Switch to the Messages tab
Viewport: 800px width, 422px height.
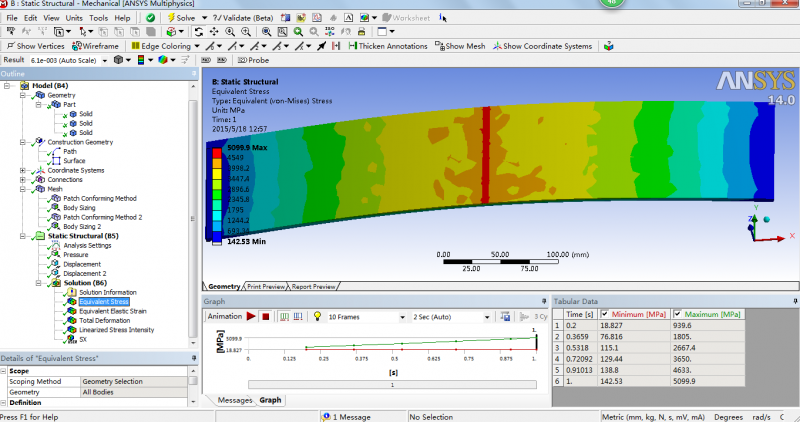pos(235,400)
